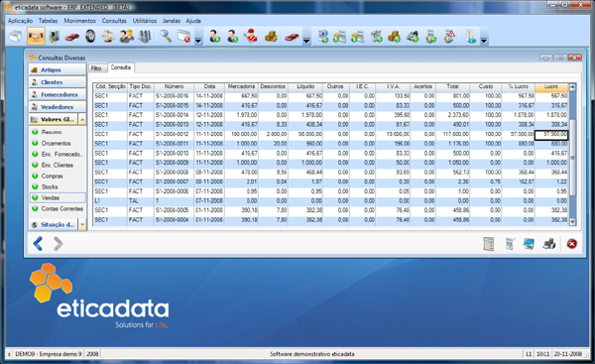
Task: Select row S1-2008-0016 number cell
Action: pyautogui.click(x=174, y=96)
